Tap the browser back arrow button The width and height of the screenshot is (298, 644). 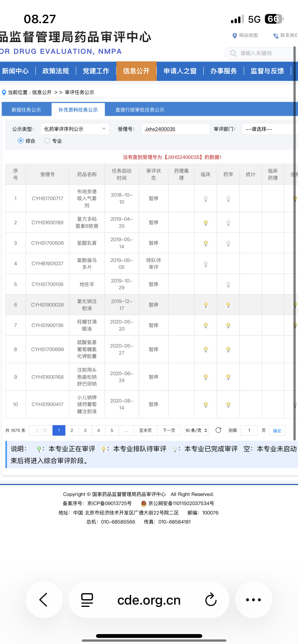pos(44,600)
